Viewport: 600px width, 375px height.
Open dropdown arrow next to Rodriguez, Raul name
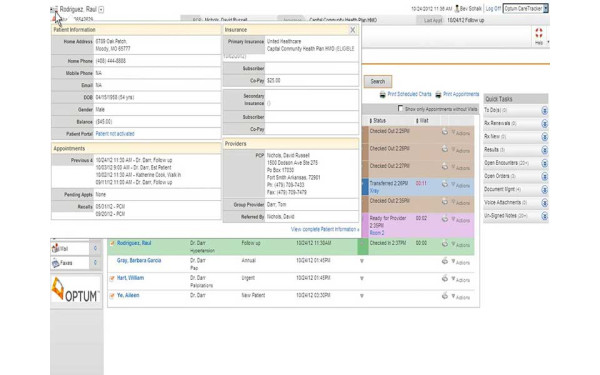click(x=101, y=10)
